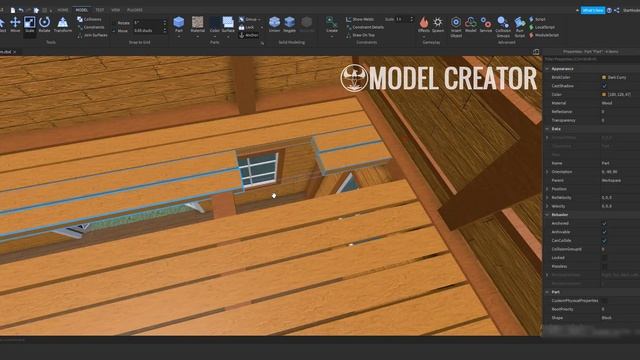Image resolution: width=640 pixels, height=360 pixels.
Task: Switch to the TEST ribbon tab
Action: [99, 10]
